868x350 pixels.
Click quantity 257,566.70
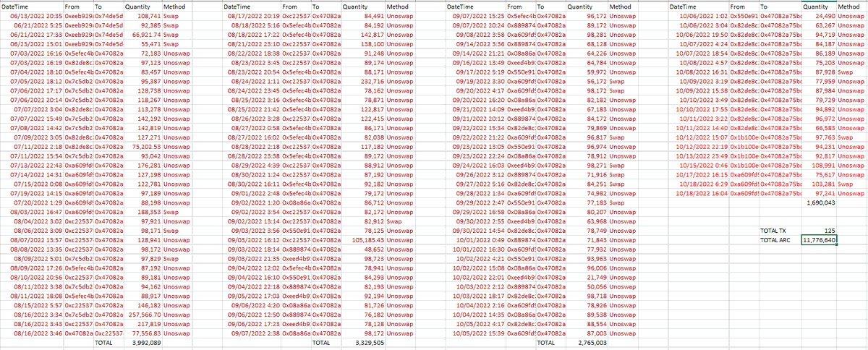pyautogui.click(x=144, y=315)
